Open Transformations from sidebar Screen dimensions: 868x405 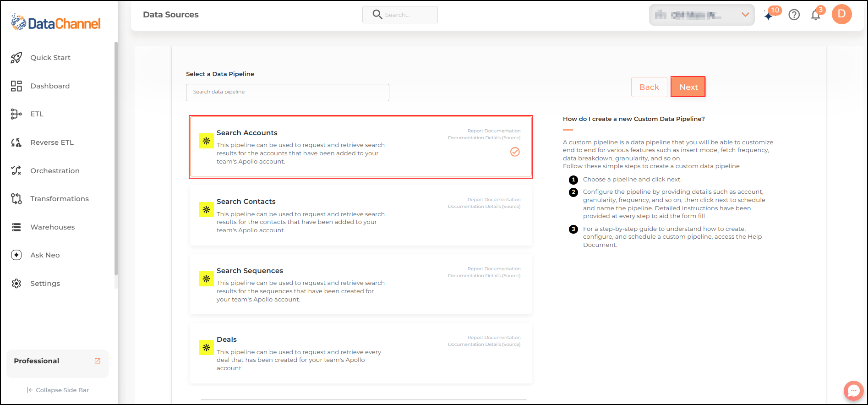pos(60,199)
